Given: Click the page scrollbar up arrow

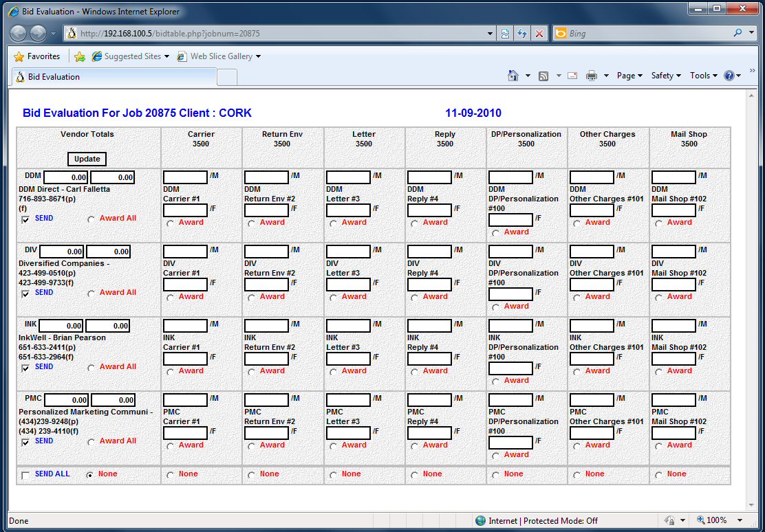Looking at the screenshot, I should (x=751, y=96).
